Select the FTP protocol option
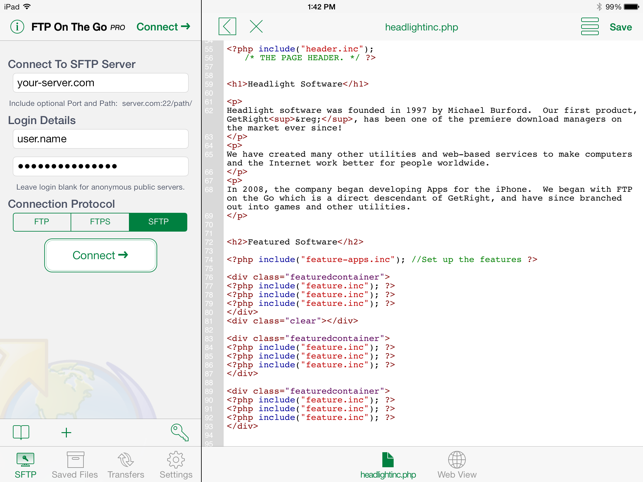The width and height of the screenshot is (643, 482). tap(42, 222)
